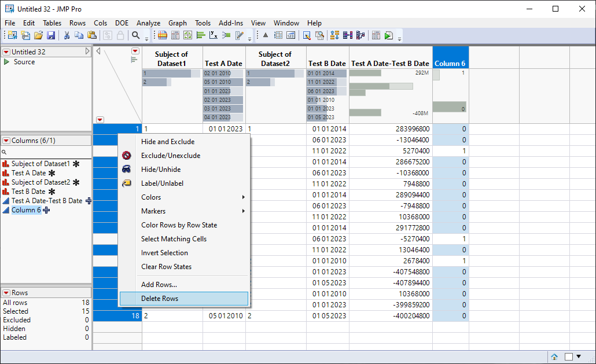This screenshot has height=364, width=596.
Task: Click the continuous column icon beside Test A Date
Action: pos(6,172)
